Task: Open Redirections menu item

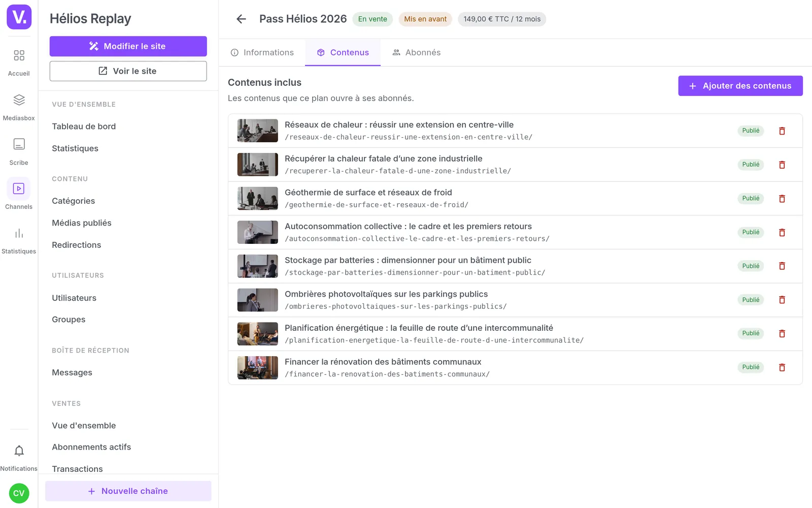Action: (77, 245)
